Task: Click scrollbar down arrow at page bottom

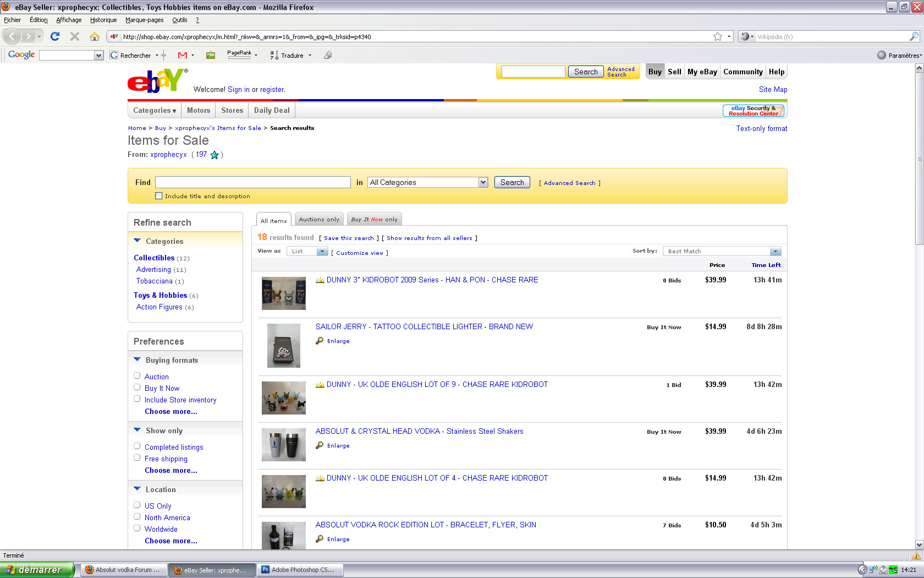Action: pos(919,544)
